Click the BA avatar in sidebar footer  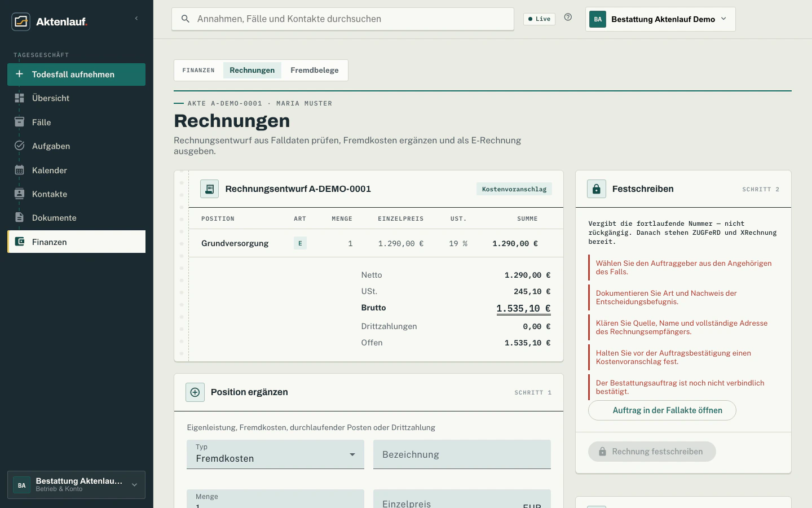22,485
